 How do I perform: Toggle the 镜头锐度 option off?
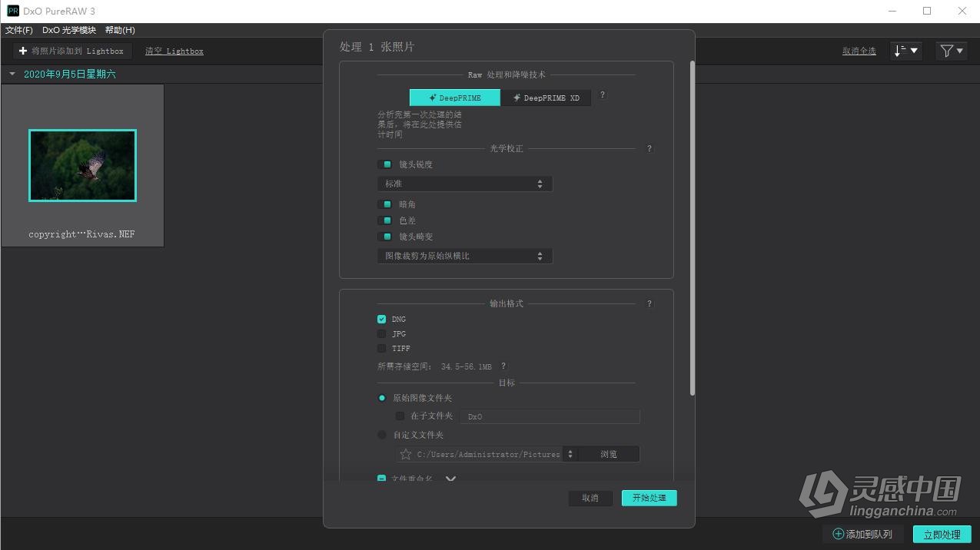(387, 164)
